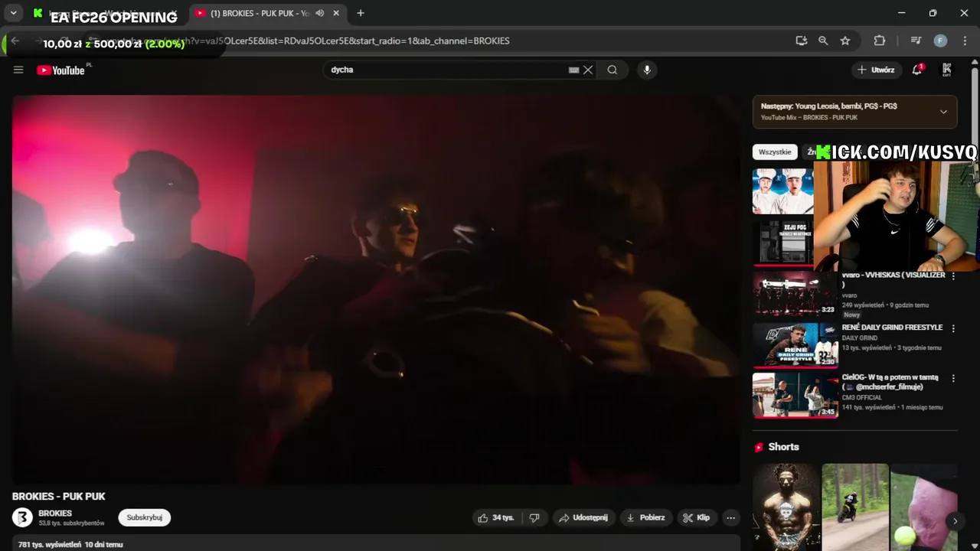The width and height of the screenshot is (980, 551).
Task: Clear the search query with X
Action: coord(588,70)
